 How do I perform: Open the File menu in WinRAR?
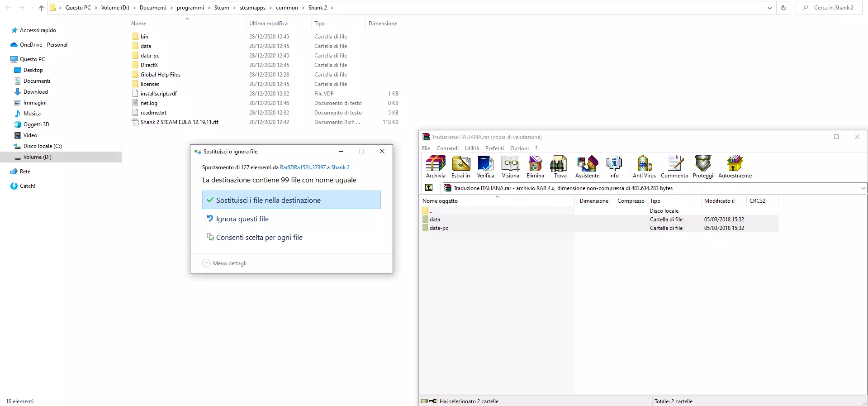click(426, 148)
